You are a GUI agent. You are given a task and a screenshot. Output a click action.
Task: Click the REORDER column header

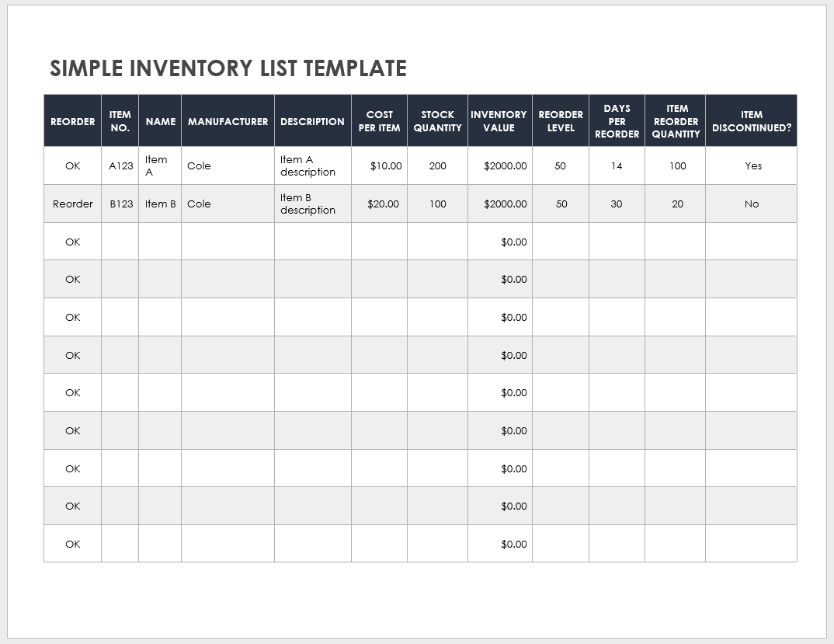pyautogui.click(x=71, y=120)
